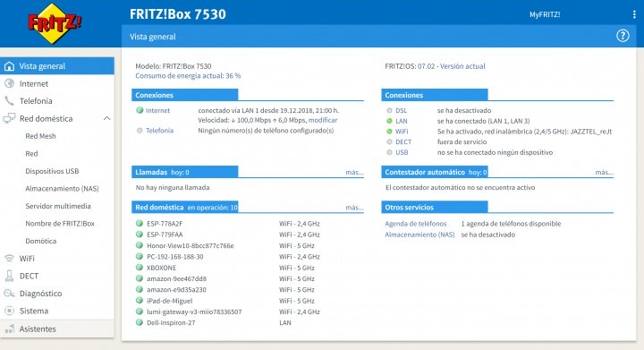The width and height of the screenshot is (644, 350).
Task: Click the LAN link in right Conexiones
Action: coord(402,121)
